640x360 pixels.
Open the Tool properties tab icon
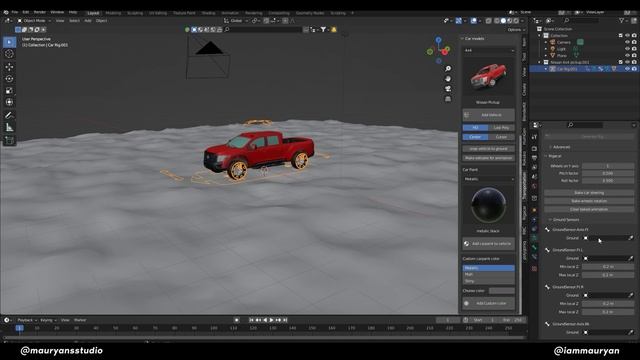coord(534,138)
